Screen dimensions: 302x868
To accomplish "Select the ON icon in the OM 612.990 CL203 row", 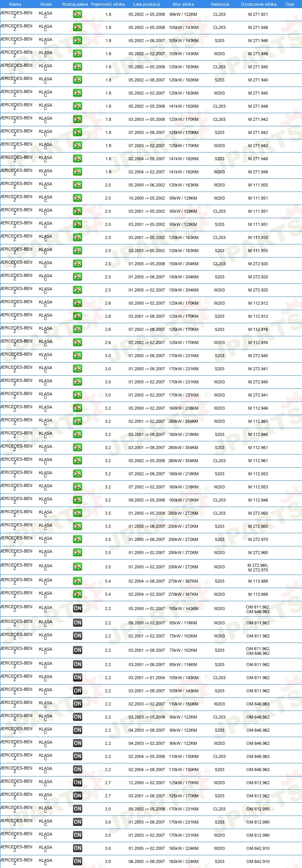I will (78, 809).
